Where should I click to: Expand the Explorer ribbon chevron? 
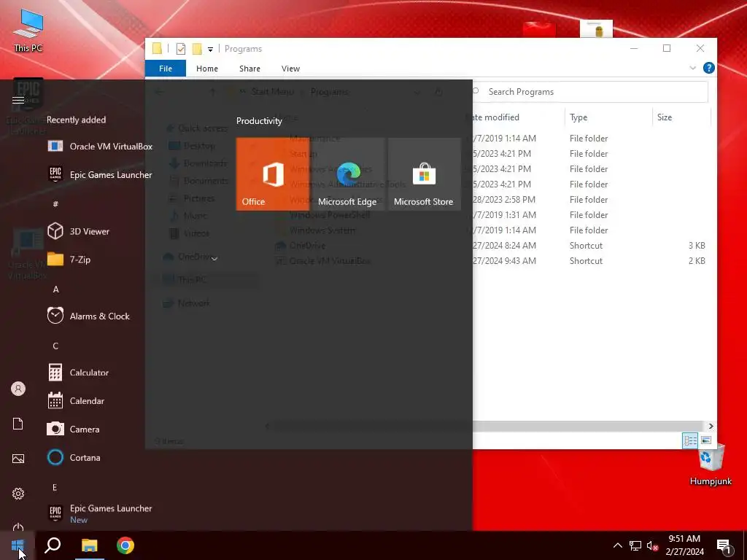[693, 68]
